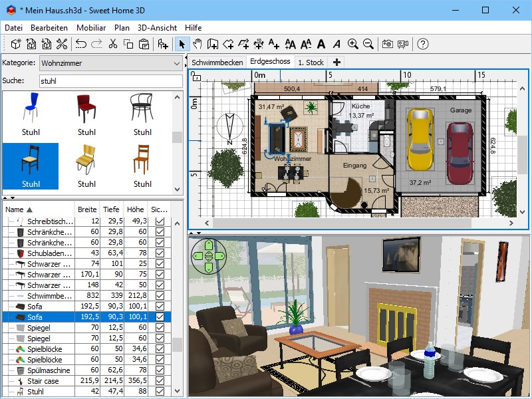Undo the last action
Image resolution: width=532 pixels, height=399 pixels.
tap(80, 44)
